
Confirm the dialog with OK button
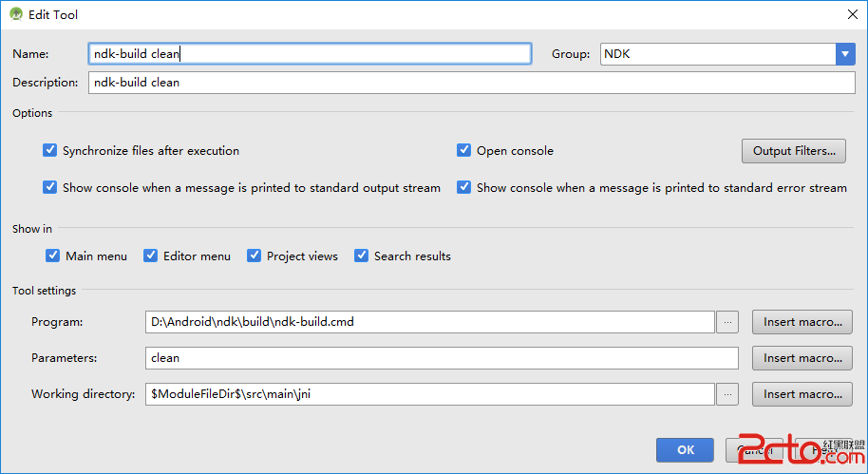[x=685, y=449]
